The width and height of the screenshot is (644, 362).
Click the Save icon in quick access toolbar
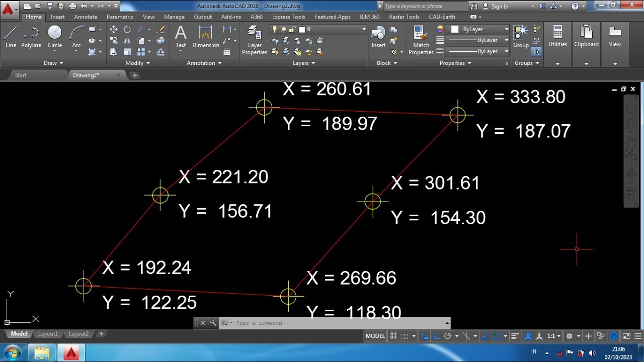[x=49, y=6]
